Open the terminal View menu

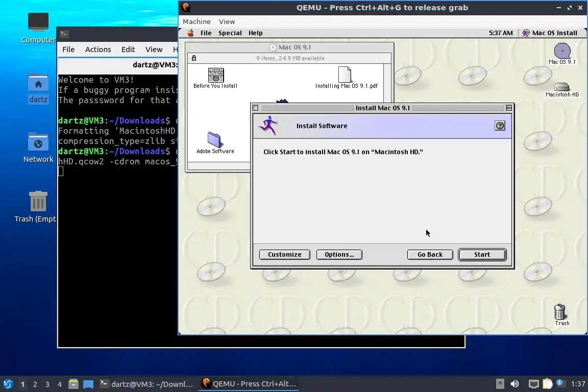pos(154,50)
